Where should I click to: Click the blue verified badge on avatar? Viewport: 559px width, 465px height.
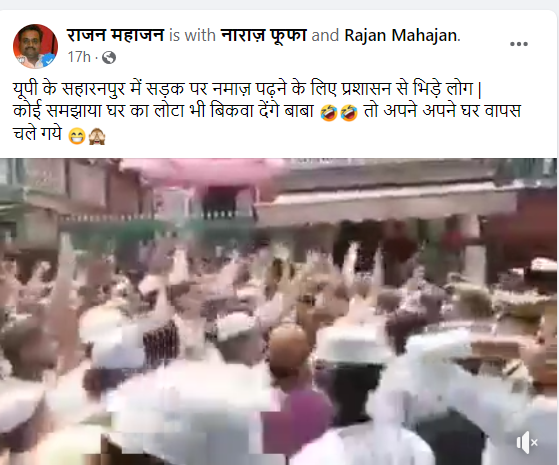48,61
